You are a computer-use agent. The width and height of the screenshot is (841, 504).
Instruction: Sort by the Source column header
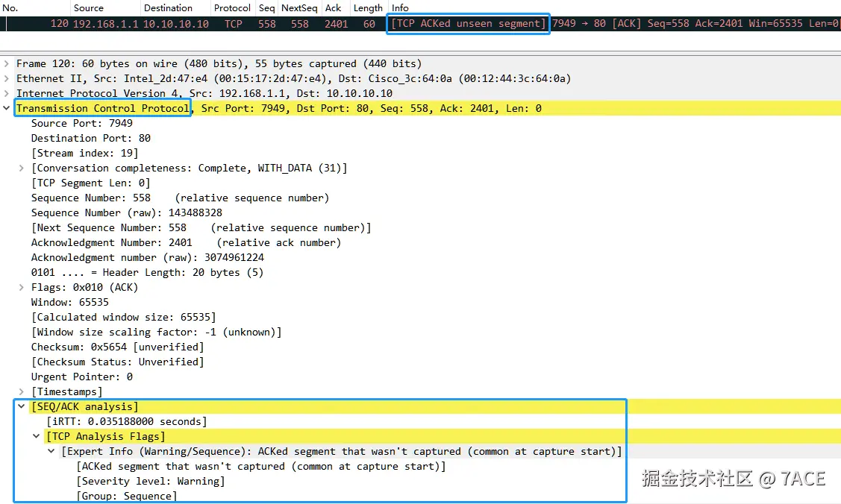[106, 8]
